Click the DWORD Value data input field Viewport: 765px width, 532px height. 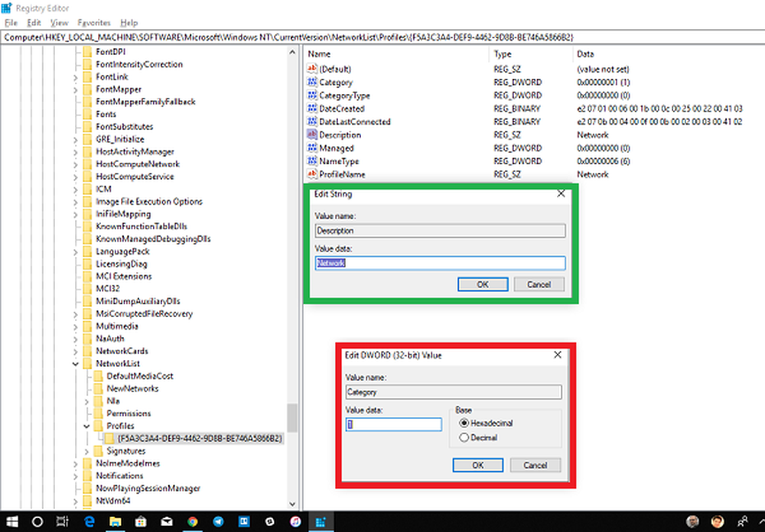393,425
